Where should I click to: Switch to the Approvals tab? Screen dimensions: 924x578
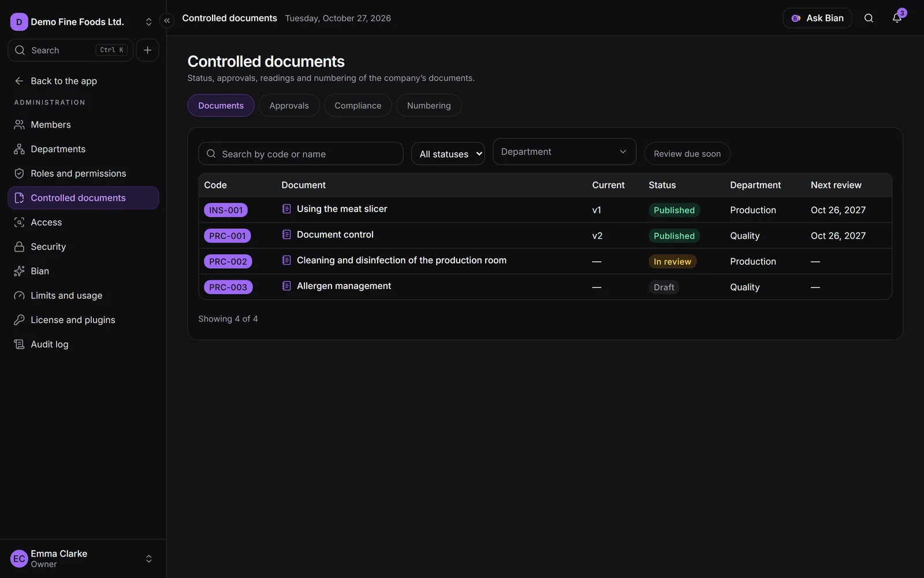point(289,105)
